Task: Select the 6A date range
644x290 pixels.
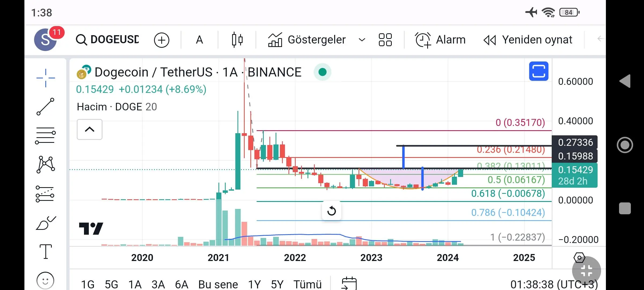Action: click(182, 284)
